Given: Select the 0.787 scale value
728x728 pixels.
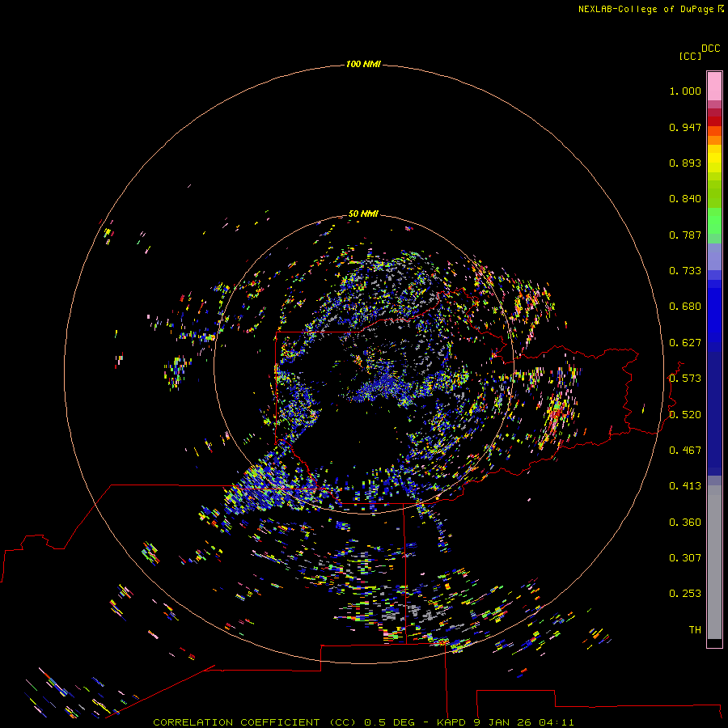Looking at the screenshot, I should click(x=685, y=235).
